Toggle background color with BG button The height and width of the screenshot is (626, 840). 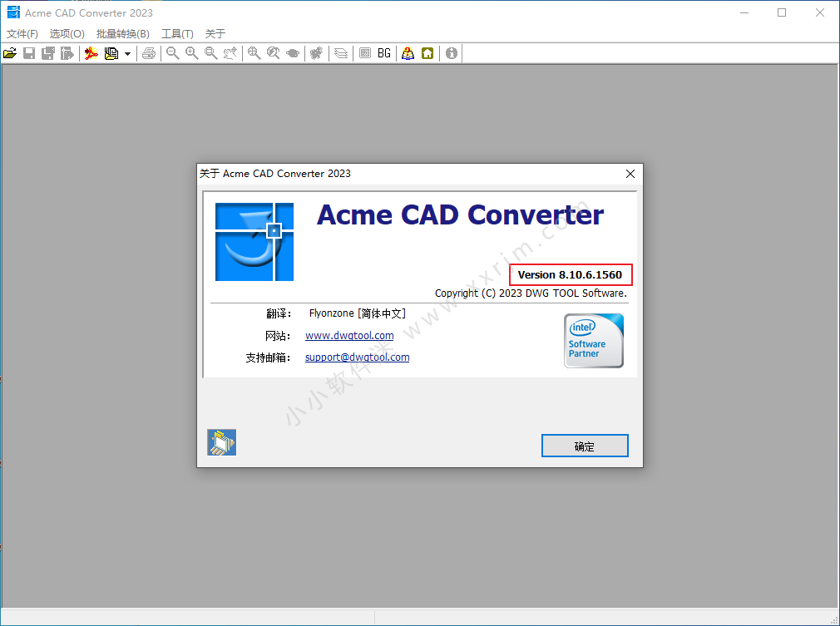pyautogui.click(x=383, y=53)
